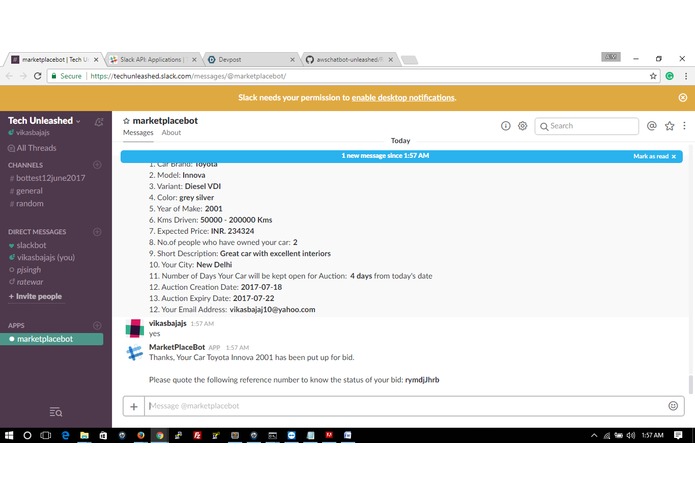Launch Edge browser from taskbar
Viewport: 695px width, 494px height.
pyautogui.click(x=65, y=435)
